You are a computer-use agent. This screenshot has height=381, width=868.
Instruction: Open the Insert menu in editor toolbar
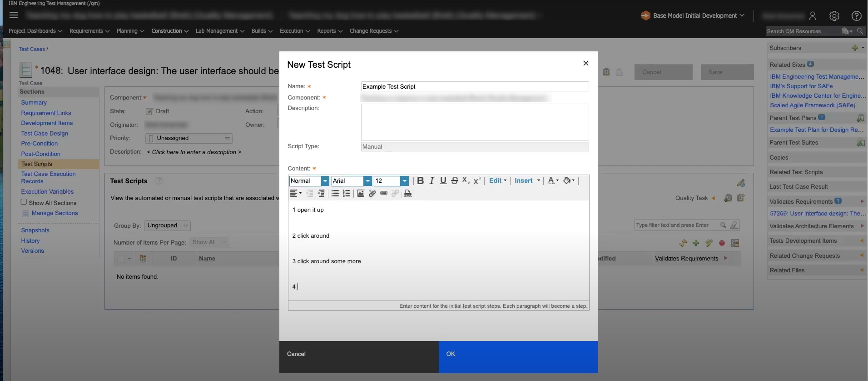(527, 181)
